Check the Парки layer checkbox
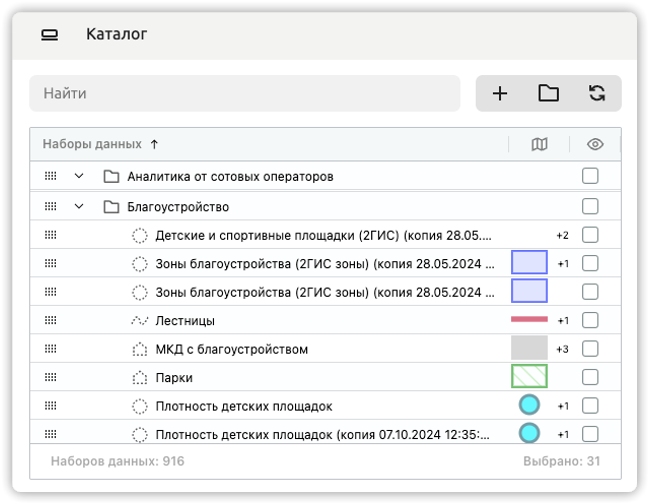This screenshot has width=649, height=504. pyautogui.click(x=590, y=377)
